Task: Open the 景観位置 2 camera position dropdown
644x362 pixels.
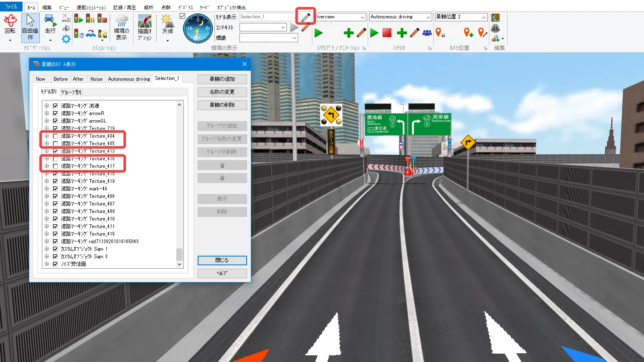Action: (484, 17)
